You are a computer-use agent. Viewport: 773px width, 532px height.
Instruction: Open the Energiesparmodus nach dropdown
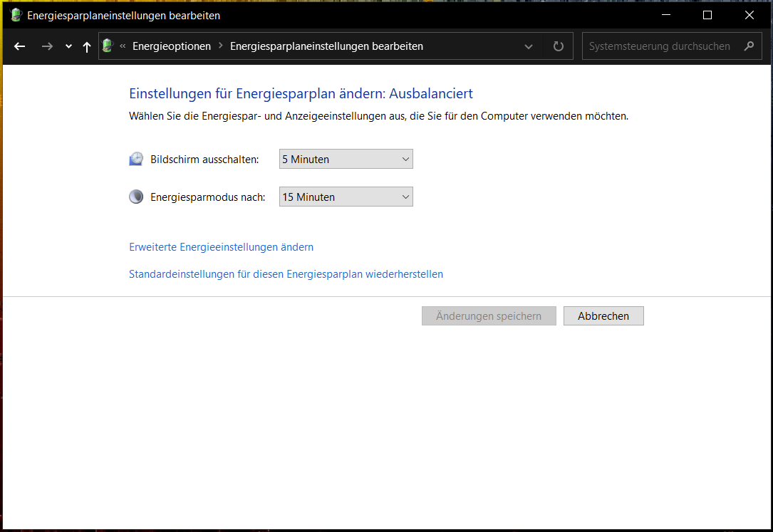[346, 197]
